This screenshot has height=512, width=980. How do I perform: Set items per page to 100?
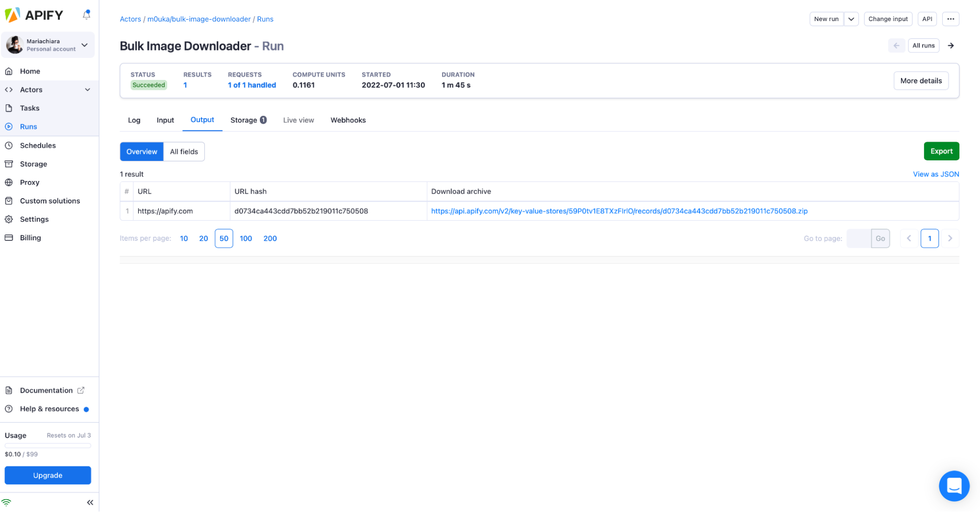click(246, 239)
